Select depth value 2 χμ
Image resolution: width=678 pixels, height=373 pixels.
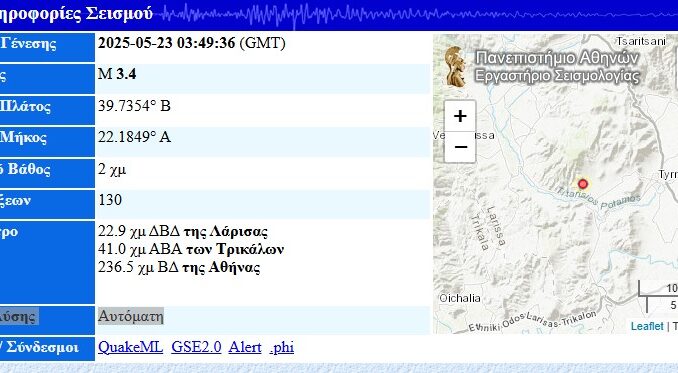[x=112, y=169]
